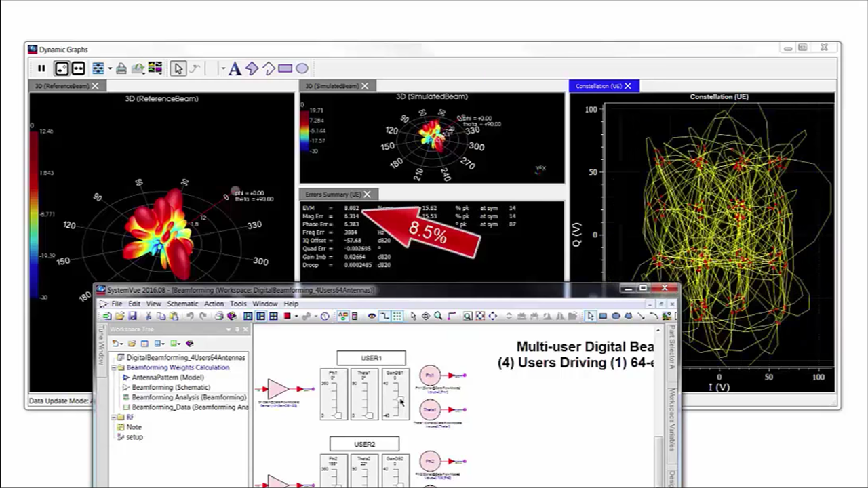Pick the ellipse shape tool in Dynamic Graphs
868x488 pixels.
302,68
